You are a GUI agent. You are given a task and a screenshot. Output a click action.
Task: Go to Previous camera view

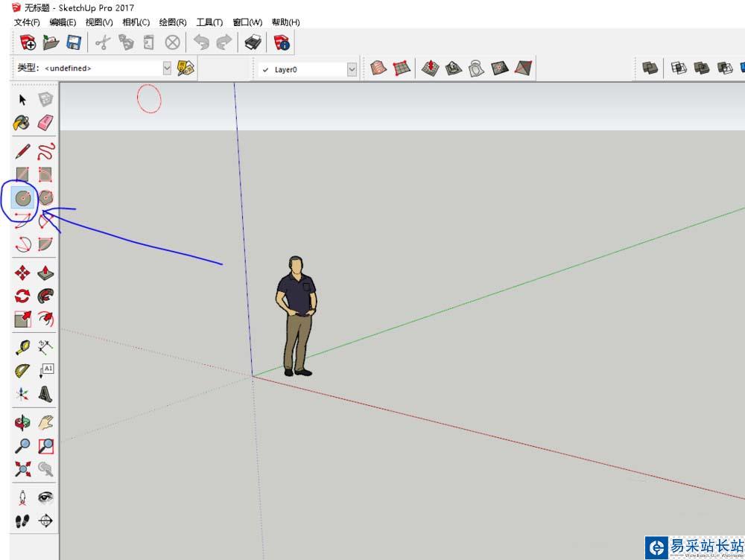45,469
